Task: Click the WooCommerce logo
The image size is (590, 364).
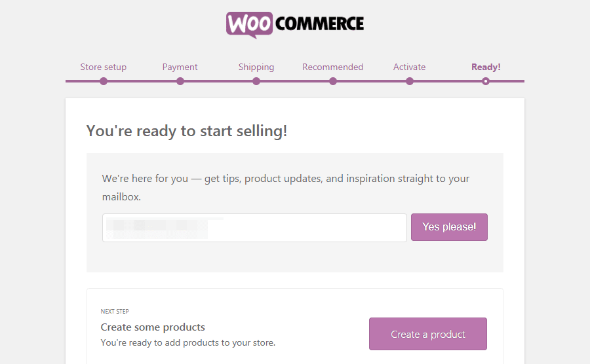Action: (295, 24)
